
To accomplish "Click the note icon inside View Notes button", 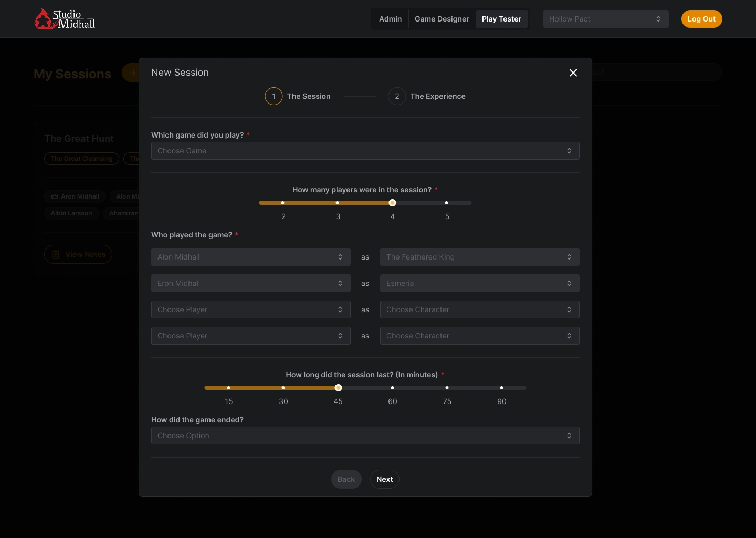I will [56, 254].
